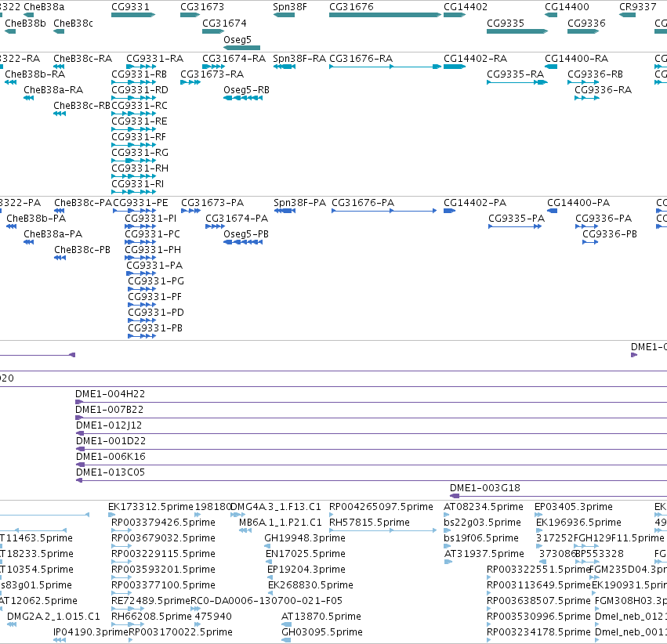Click the Oseg5 gene label
This screenshot has height=644, width=667.
(237, 39)
